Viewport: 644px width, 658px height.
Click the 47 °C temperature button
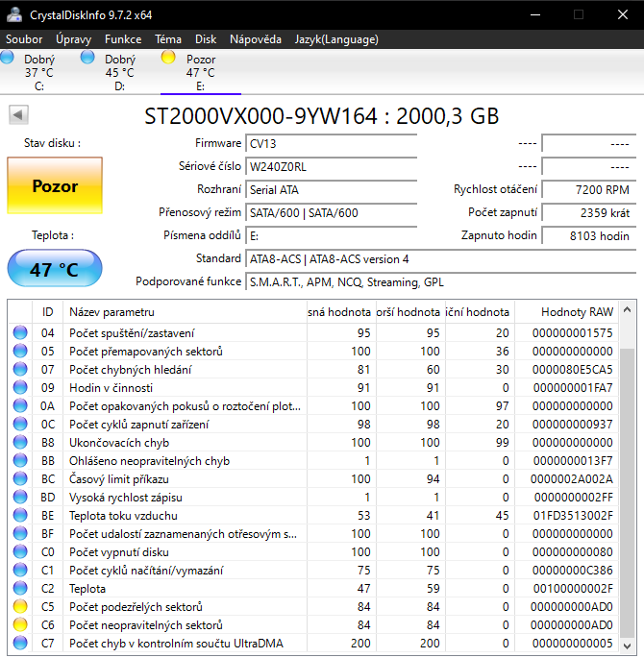coord(55,269)
